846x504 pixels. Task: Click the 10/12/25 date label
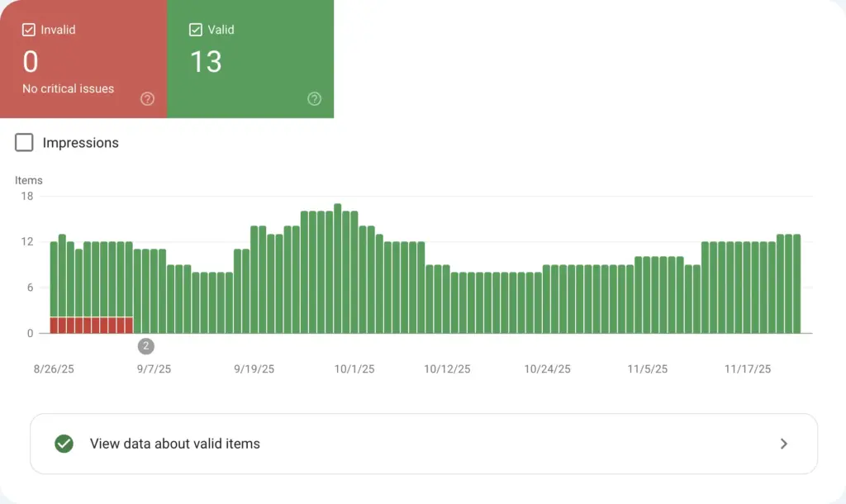447,369
